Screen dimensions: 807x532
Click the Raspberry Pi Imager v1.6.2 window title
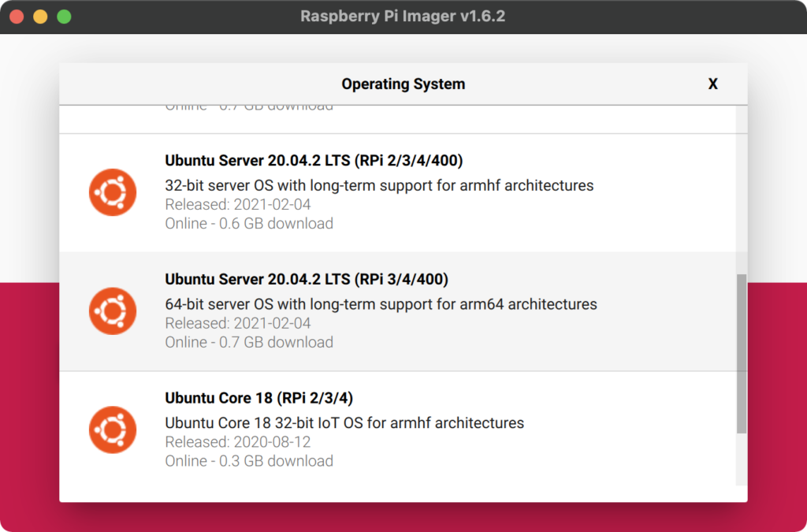point(403,16)
